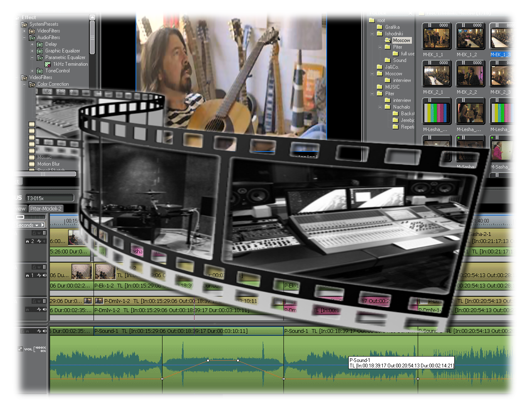Toggle the lock on track 2

coord(35,233)
